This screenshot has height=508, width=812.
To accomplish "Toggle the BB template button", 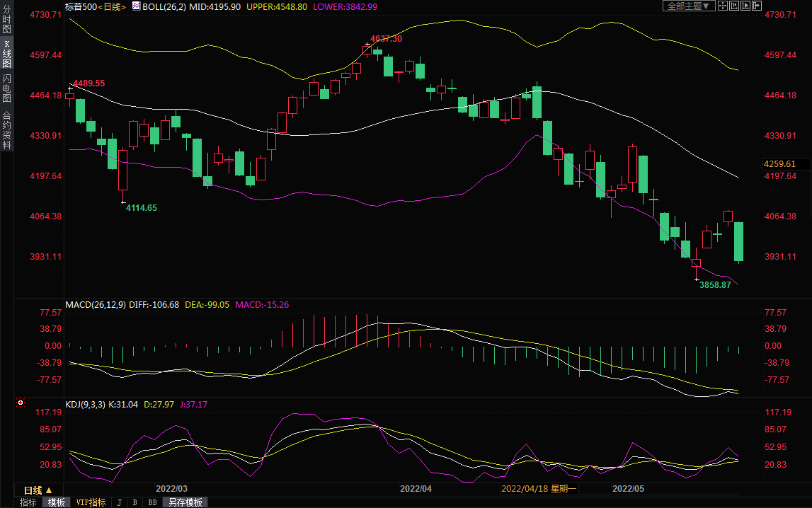I will (x=152, y=502).
